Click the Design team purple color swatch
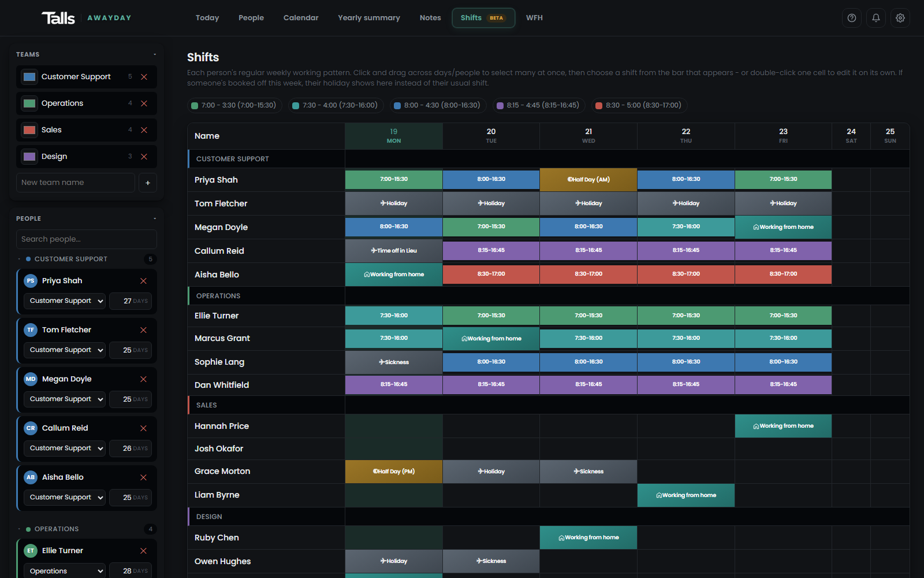This screenshot has width=924, height=578. coord(29,157)
